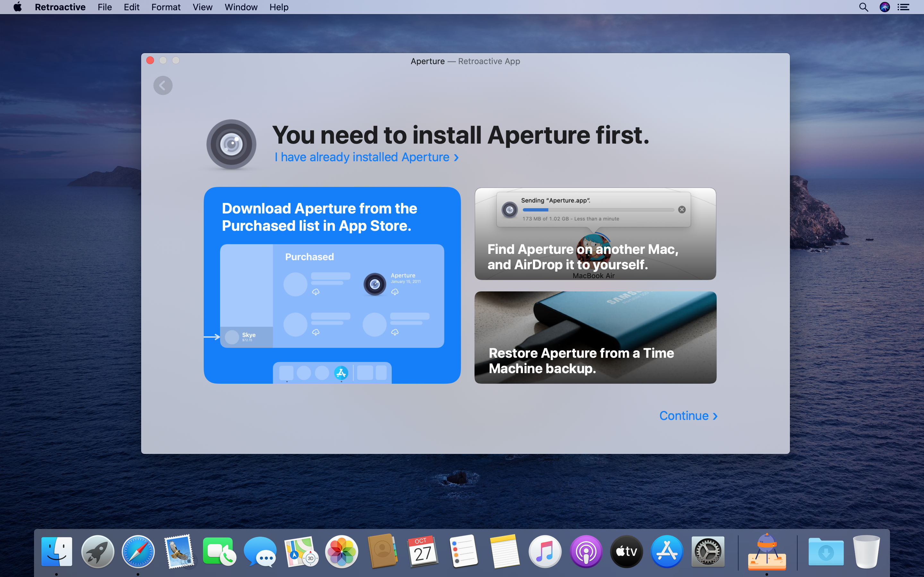Screen dimensions: 924x577
Task: Open Notification Center list icon
Action: 903,7
